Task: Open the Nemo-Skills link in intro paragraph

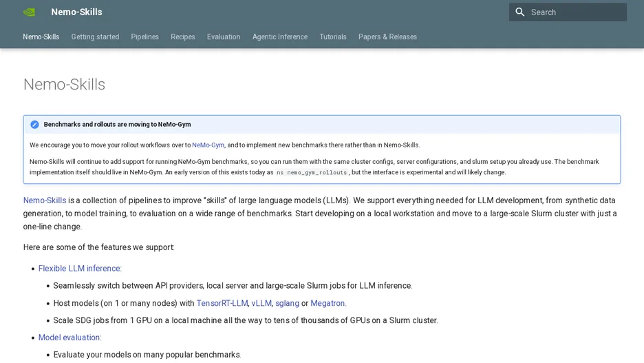Action: [x=45, y=200]
